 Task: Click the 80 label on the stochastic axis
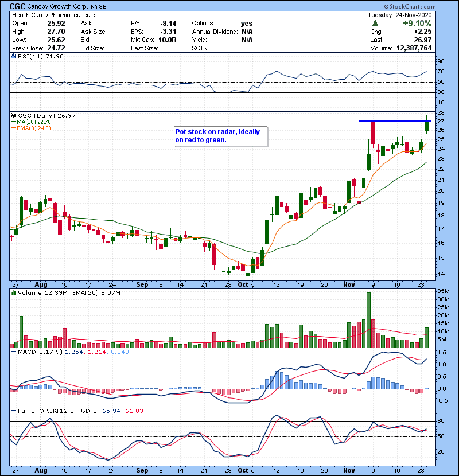click(441, 421)
